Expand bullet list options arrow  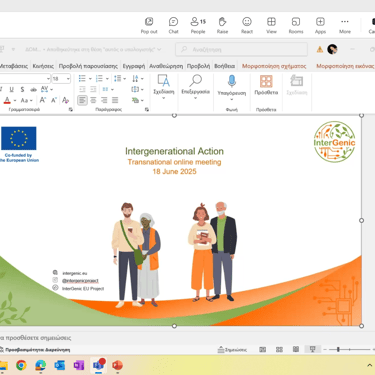[90, 79]
